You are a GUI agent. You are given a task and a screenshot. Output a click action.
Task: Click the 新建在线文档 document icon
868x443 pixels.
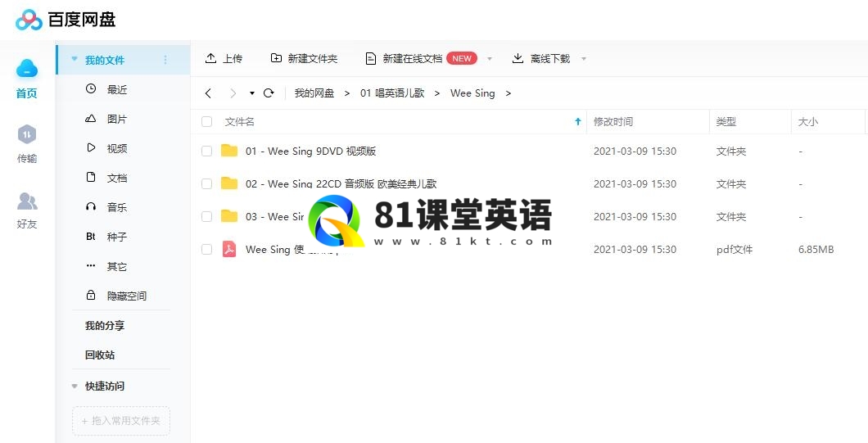click(371, 58)
